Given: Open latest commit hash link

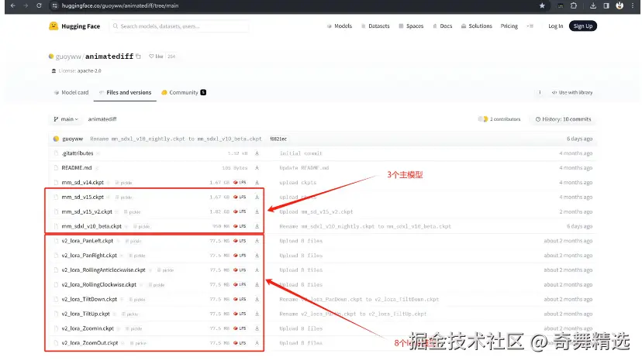Looking at the screenshot, I should click(278, 139).
